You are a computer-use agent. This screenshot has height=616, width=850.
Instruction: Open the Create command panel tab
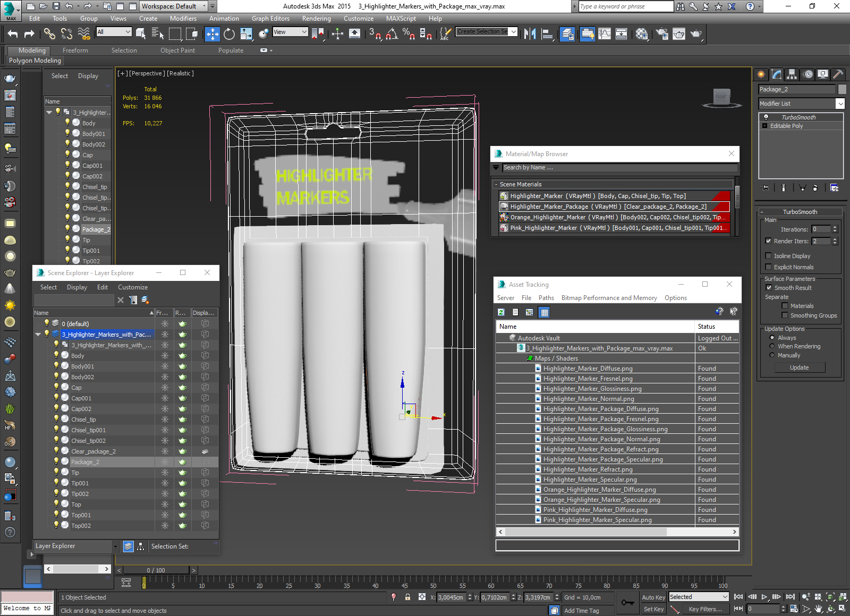click(761, 74)
